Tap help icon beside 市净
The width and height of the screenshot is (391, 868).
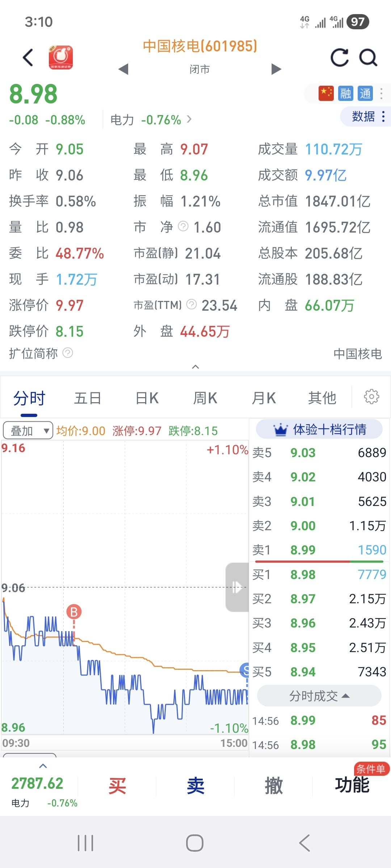pyautogui.click(x=184, y=226)
